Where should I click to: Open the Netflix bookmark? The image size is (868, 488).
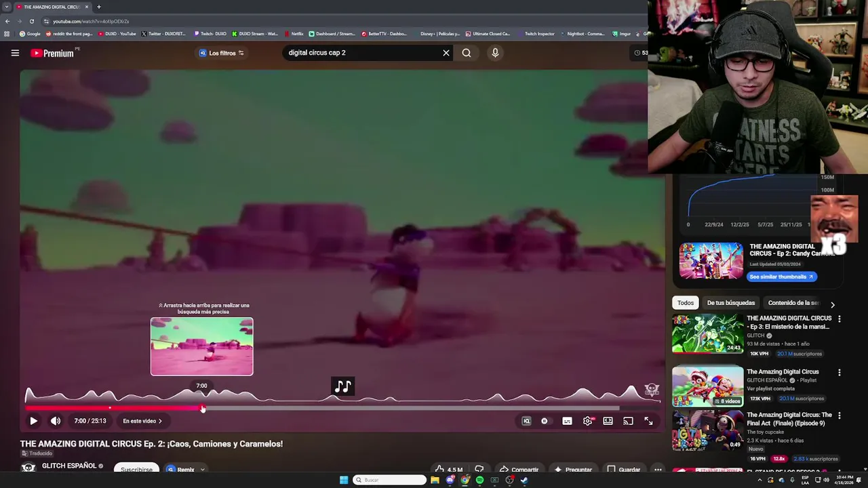click(294, 33)
